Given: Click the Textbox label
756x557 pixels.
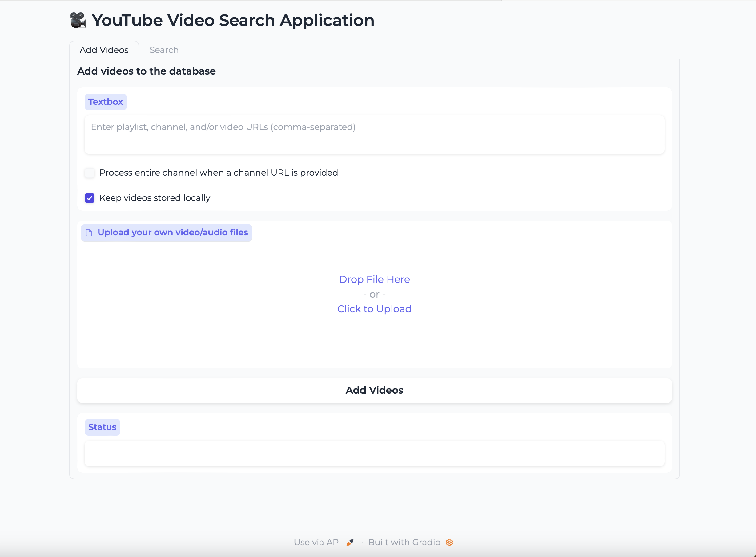Looking at the screenshot, I should click(x=106, y=102).
